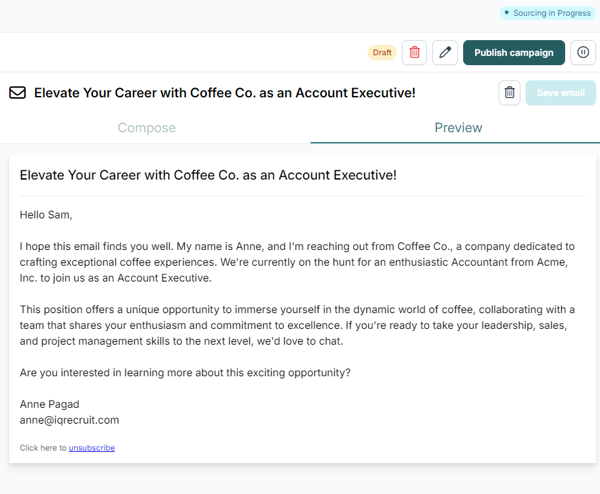Viewport: 600px width, 494px height.
Task: Click the Sourcing in Progress status badge
Action: [548, 13]
